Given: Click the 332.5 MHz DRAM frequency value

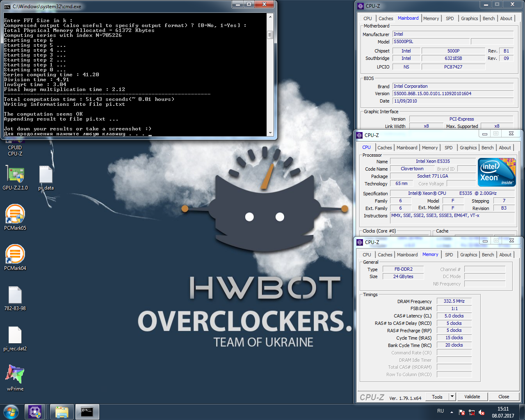Looking at the screenshot, I should (454, 301).
